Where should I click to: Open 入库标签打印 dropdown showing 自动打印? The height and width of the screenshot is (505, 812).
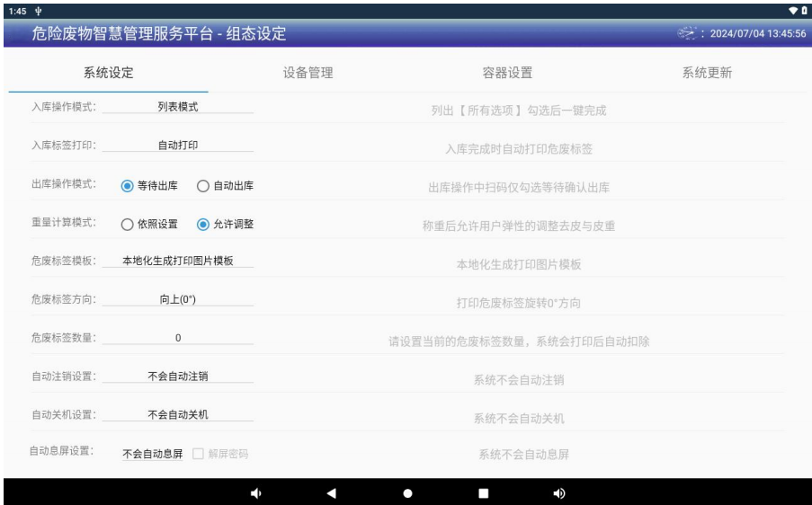178,146
